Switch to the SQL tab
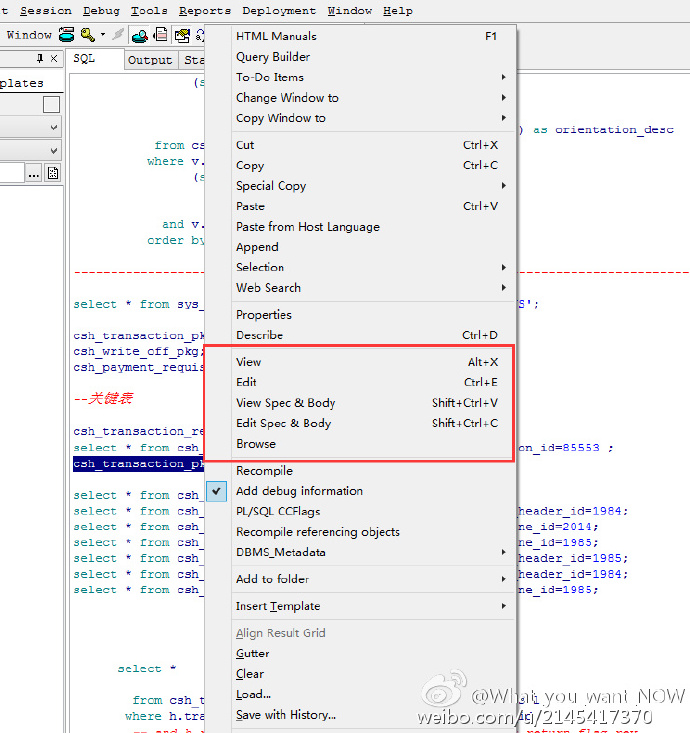Screen dimensions: 690x733 (94, 59)
